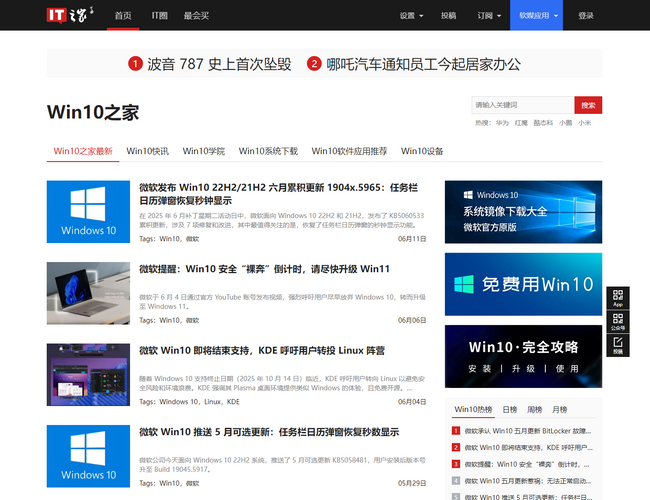Click hot search term 小鹏

click(565, 123)
